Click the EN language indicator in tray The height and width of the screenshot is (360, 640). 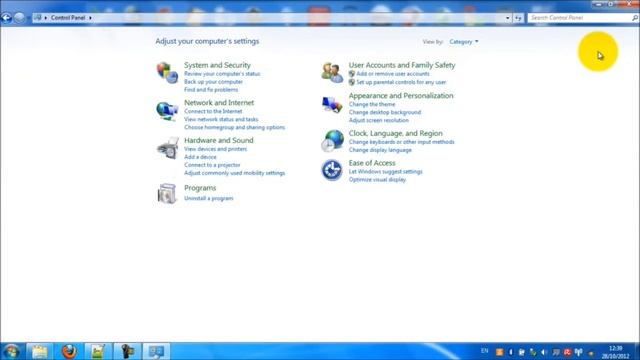[x=484, y=351]
